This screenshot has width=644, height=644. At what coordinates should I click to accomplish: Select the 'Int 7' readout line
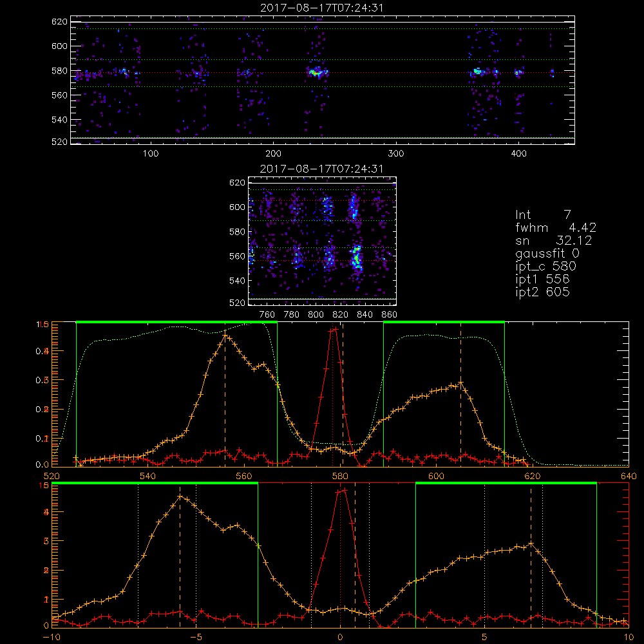(543, 215)
